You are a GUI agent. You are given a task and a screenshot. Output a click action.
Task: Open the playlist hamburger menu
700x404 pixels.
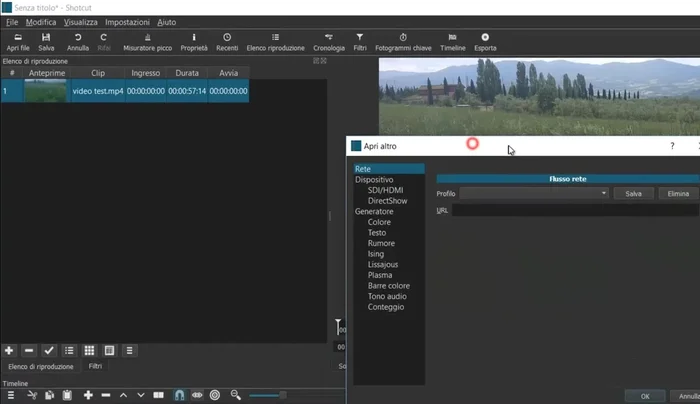coord(130,351)
